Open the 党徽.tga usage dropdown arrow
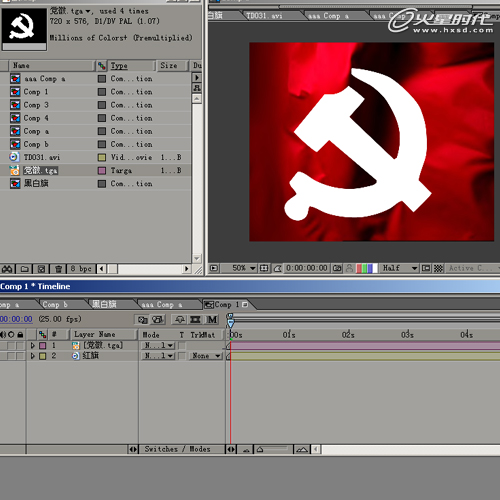The height and width of the screenshot is (500, 500). (x=88, y=11)
